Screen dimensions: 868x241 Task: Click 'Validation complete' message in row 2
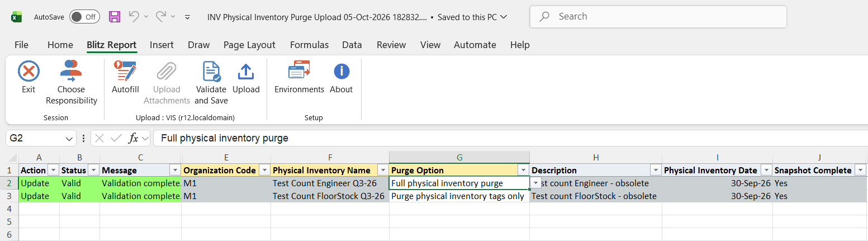coord(141,183)
